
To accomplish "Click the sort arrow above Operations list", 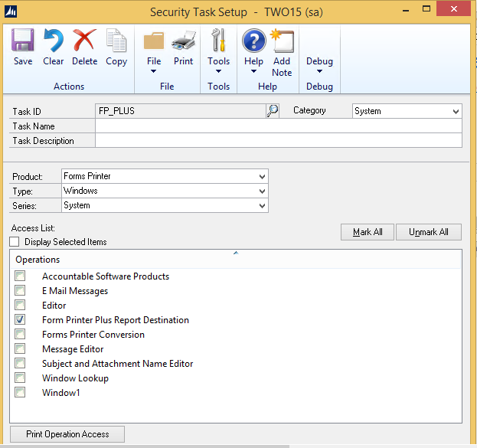I will [236, 253].
